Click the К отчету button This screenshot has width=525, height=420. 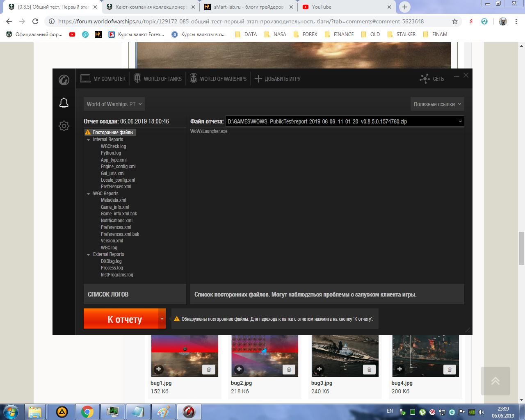tap(121, 319)
